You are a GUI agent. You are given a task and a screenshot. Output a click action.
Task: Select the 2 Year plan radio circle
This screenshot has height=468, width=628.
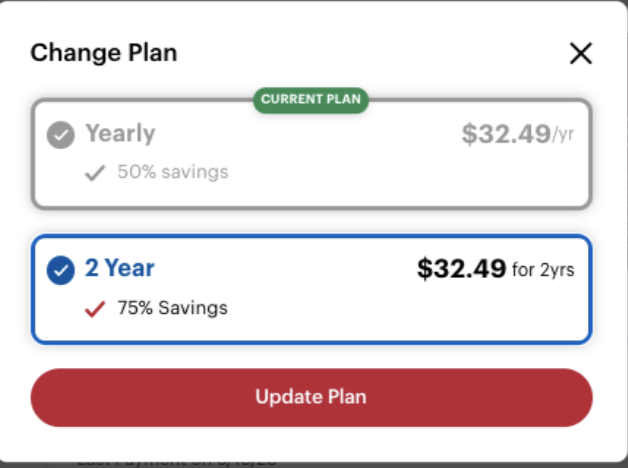[61, 270]
